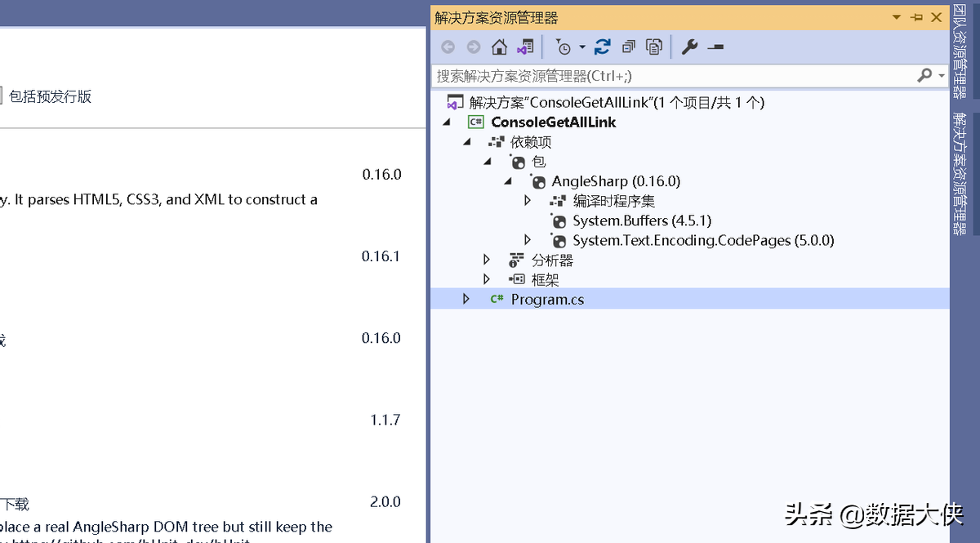Select the Program.cs file

point(547,300)
